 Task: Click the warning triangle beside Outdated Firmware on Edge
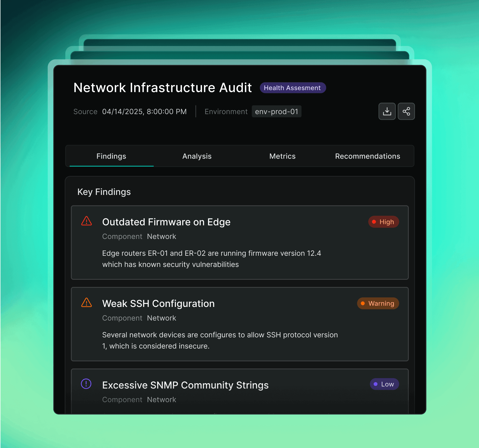pyautogui.click(x=86, y=221)
